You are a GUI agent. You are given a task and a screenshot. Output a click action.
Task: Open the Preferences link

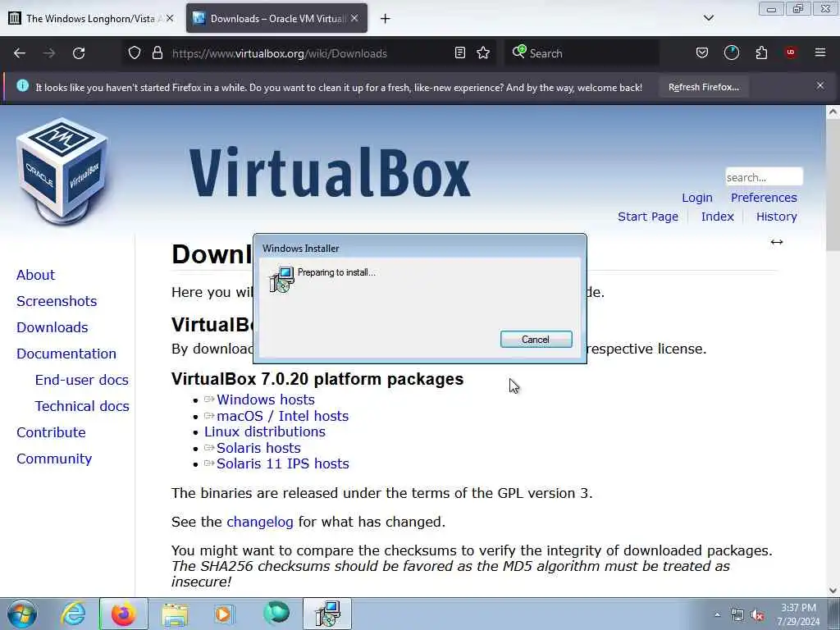click(764, 198)
